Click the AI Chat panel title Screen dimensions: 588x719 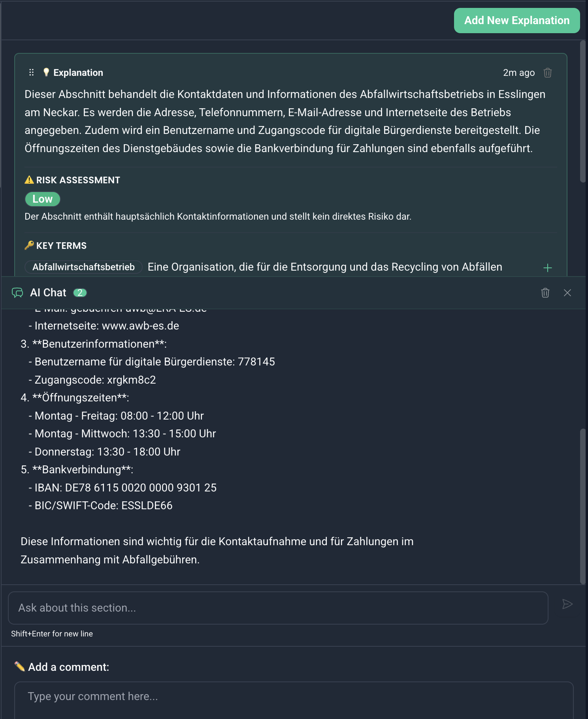coord(48,293)
